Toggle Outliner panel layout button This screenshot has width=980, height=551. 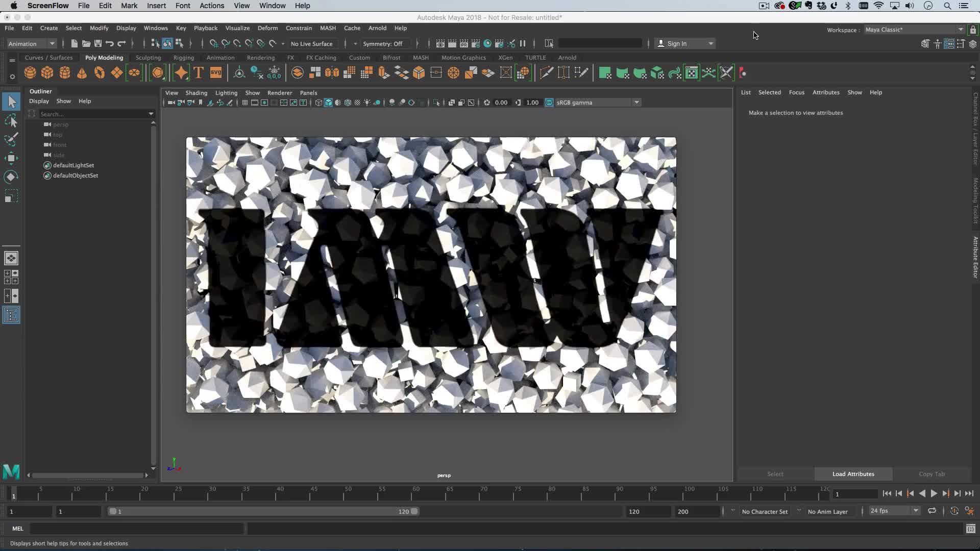[11, 315]
